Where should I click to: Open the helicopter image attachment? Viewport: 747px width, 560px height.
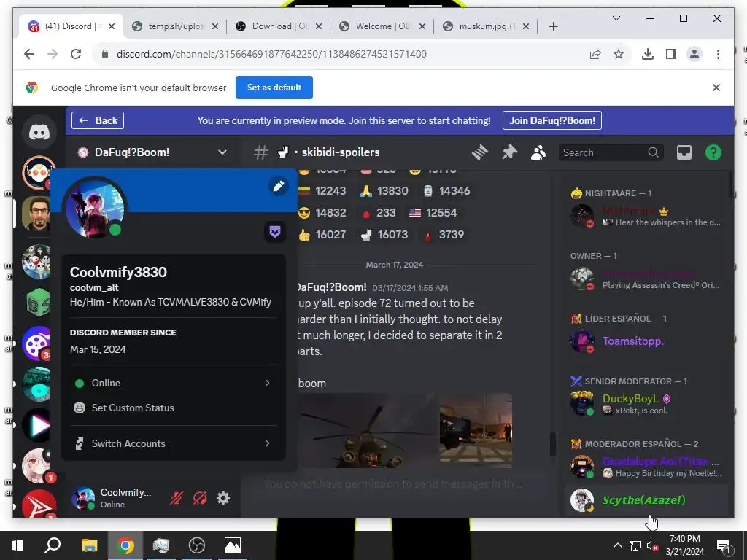tap(367, 430)
